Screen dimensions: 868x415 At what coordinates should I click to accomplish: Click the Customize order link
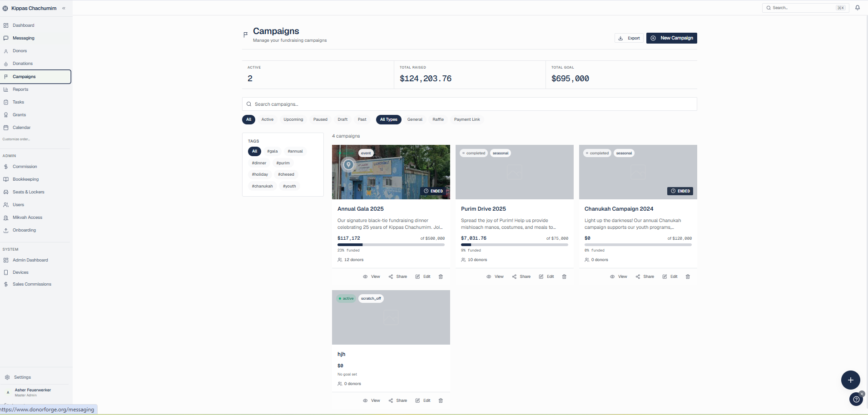(x=16, y=139)
